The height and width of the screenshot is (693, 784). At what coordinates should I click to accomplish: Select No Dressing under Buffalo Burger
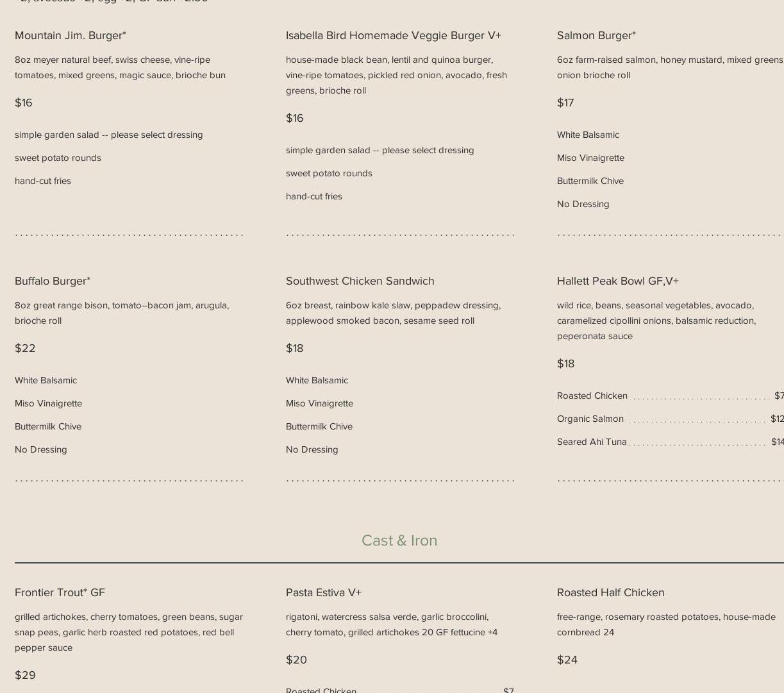(41, 449)
